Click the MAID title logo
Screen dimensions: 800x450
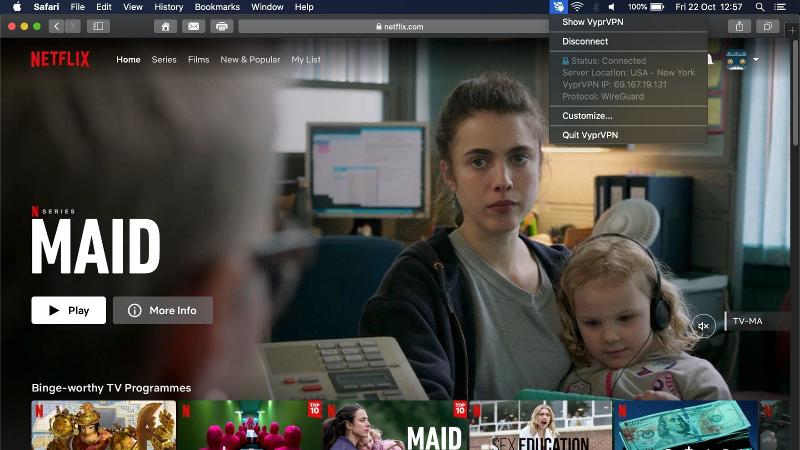point(95,247)
